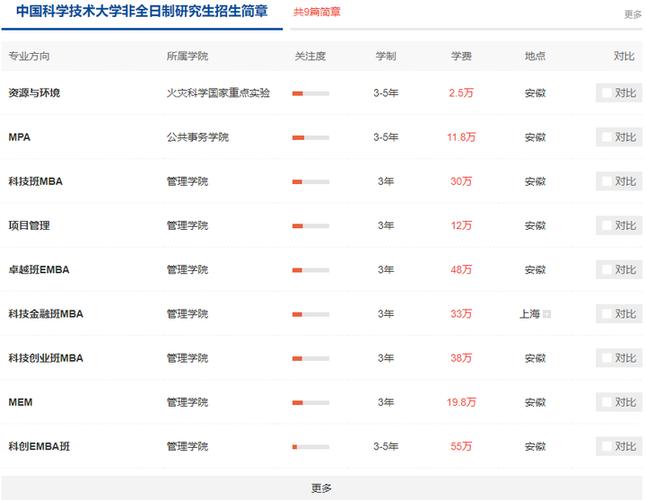Image resolution: width=646 pixels, height=500 pixels.
Task: Click 3-5年 duration in MPA row
Action: tap(386, 137)
